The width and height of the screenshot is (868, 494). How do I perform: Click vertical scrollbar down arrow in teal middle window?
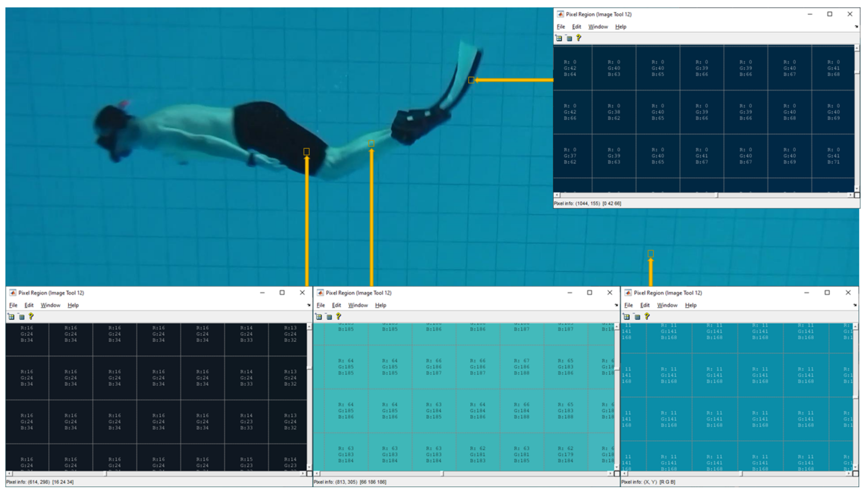(617, 468)
